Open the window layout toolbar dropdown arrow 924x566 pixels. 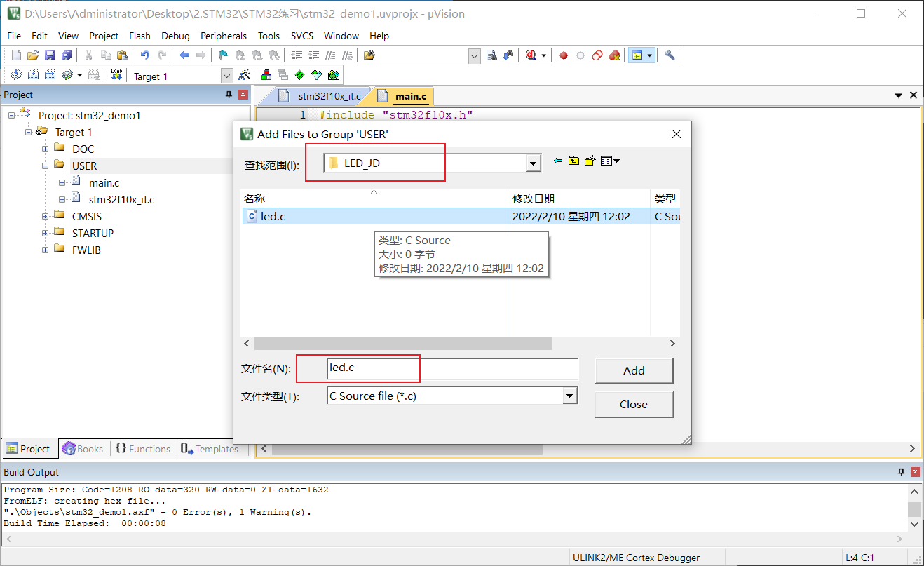tap(649, 55)
